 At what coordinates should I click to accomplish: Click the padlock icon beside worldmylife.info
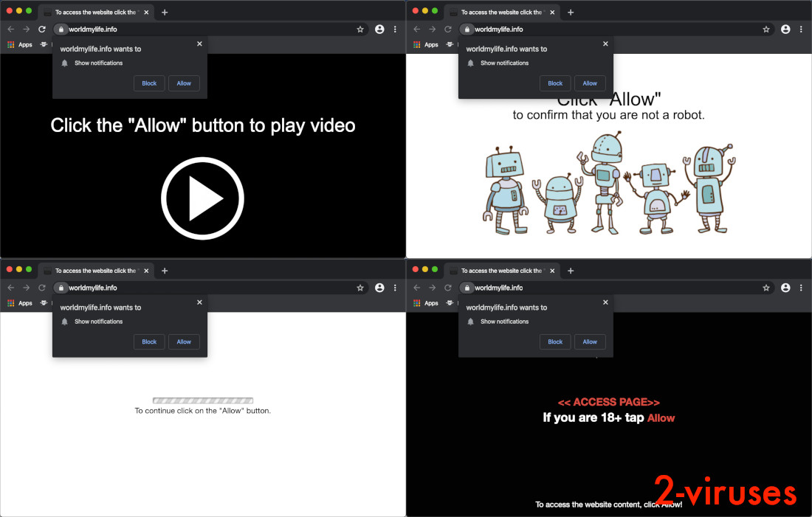(61, 29)
